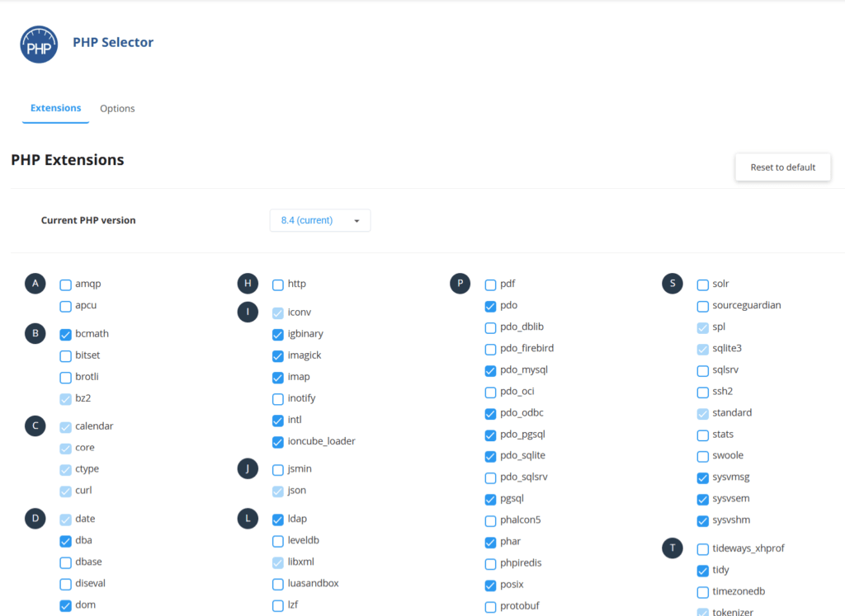Image resolution: width=845 pixels, height=616 pixels.
Task: Click the letter H section badge
Action: click(x=248, y=283)
